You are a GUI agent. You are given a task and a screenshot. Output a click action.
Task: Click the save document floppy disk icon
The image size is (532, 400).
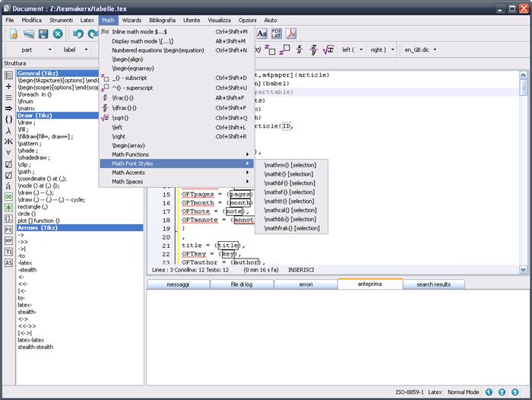pyautogui.click(x=43, y=33)
